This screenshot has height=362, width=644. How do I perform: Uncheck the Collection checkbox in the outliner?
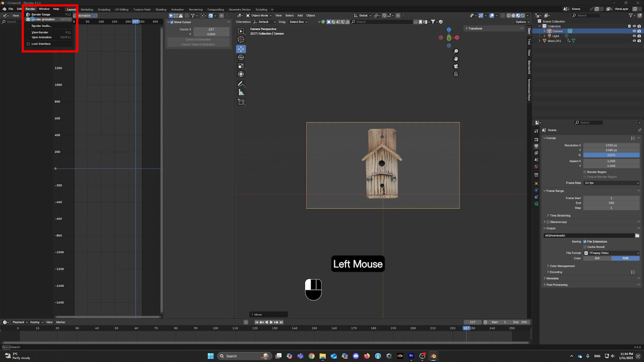point(629,26)
